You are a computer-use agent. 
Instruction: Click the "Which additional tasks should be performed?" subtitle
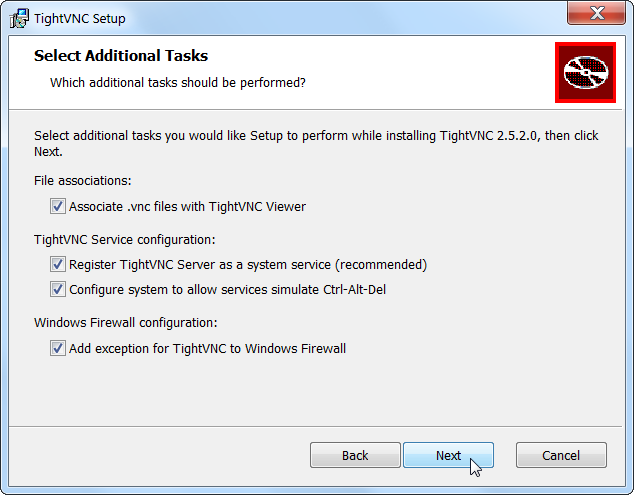coord(178,82)
